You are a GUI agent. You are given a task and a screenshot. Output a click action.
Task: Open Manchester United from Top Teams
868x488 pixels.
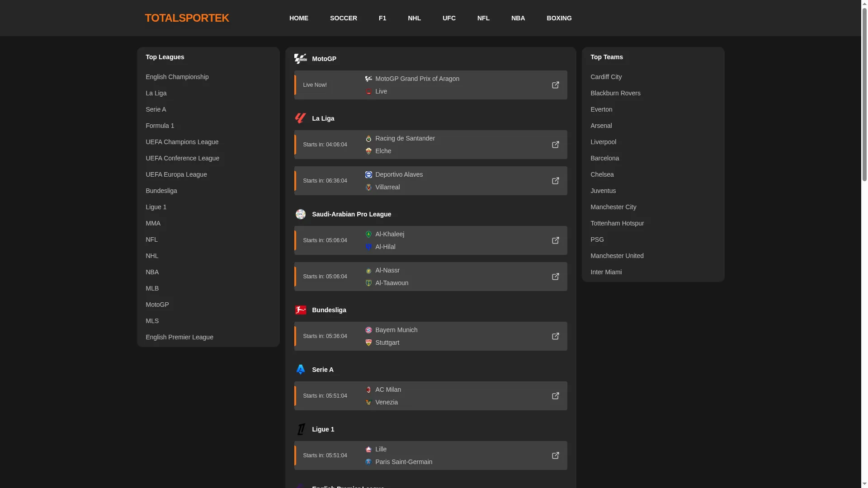coord(617,256)
